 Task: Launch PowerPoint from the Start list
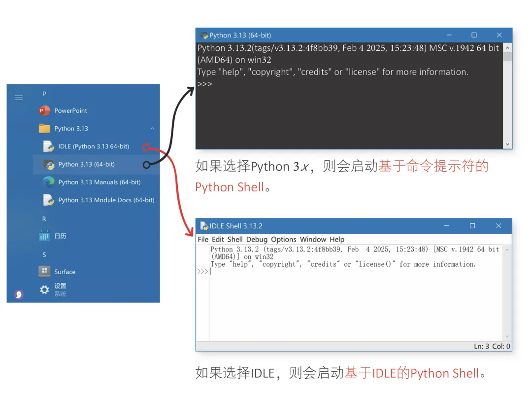click(x=70, y=111)
